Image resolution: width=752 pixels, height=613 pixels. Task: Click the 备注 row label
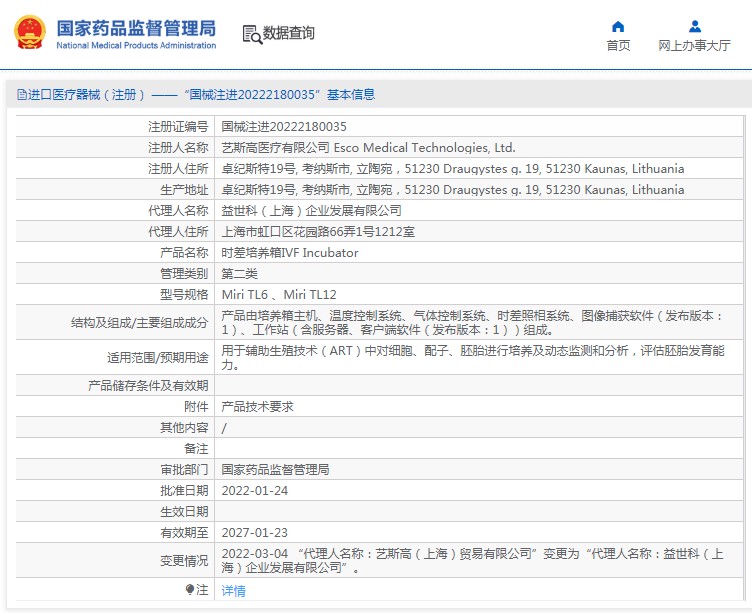[196, 449]
